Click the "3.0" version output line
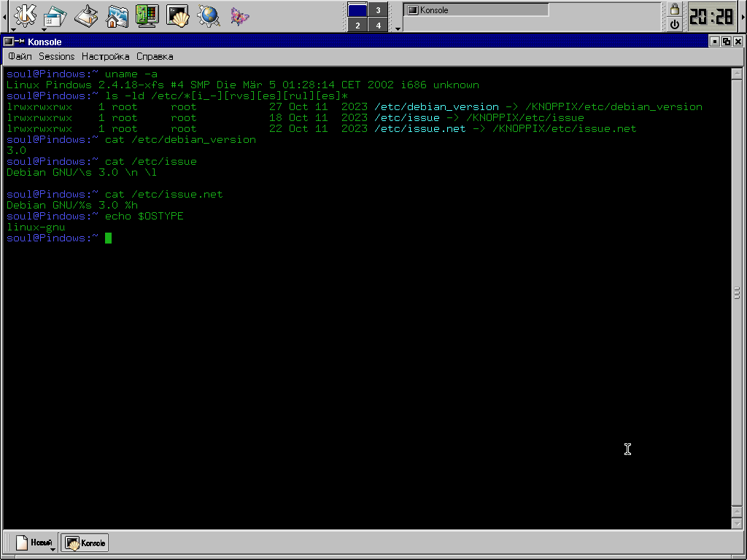 [16, 150]
